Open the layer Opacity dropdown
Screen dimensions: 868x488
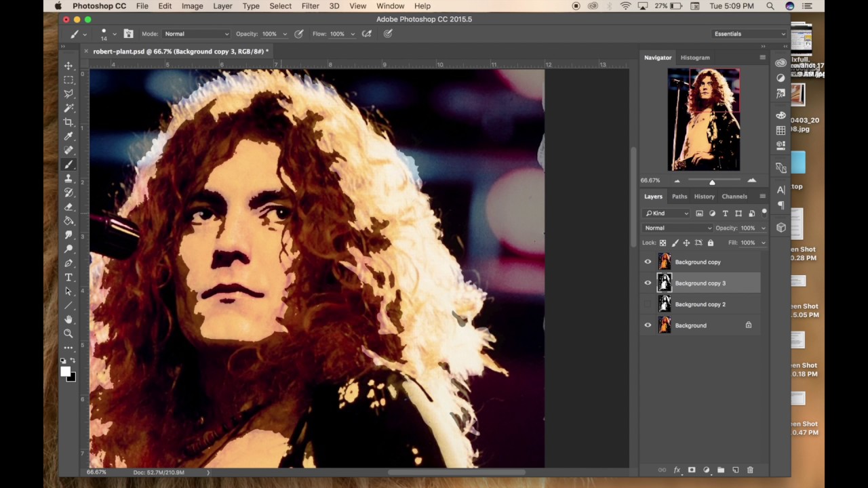pos(764,228)
